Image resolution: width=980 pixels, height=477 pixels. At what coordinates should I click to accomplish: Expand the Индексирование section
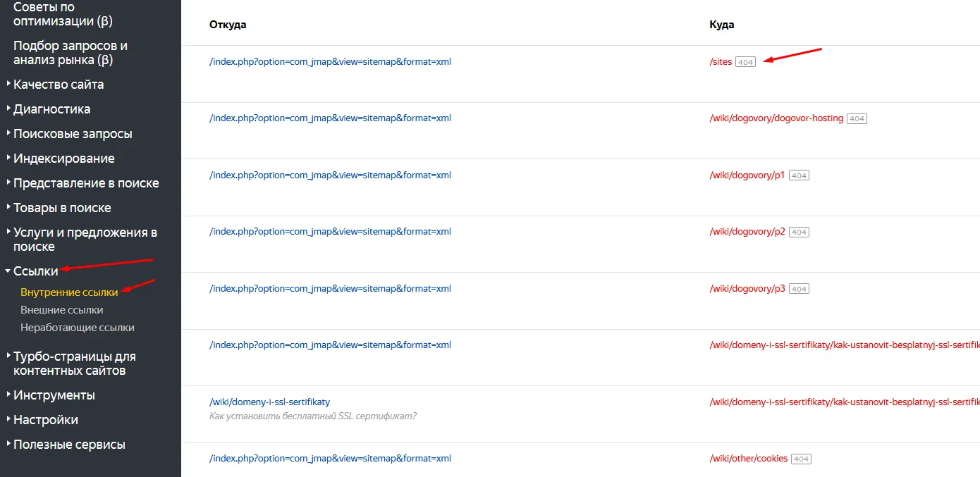pos(63,159)
